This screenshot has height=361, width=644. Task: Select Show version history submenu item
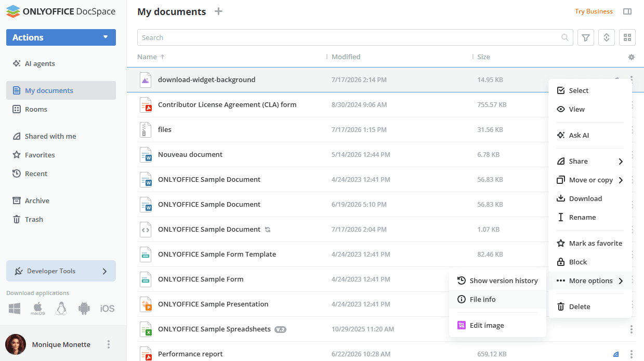(497, 280)
